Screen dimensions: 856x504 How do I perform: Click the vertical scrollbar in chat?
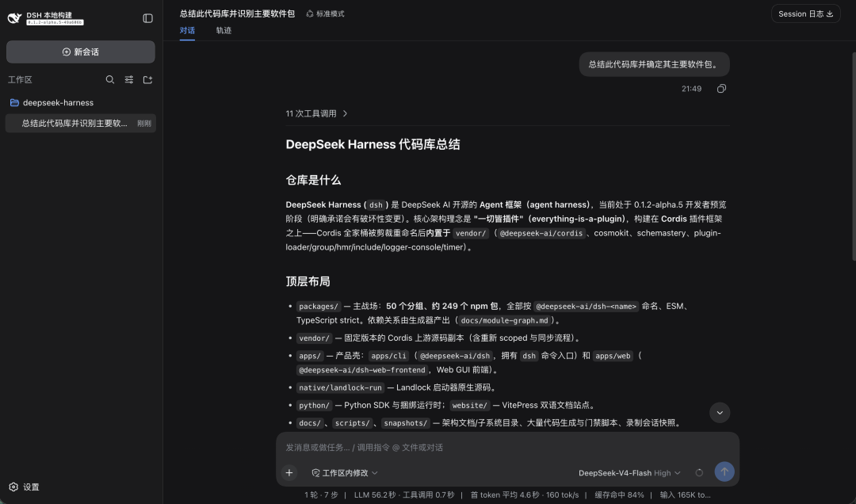click(x=854, y=157)
